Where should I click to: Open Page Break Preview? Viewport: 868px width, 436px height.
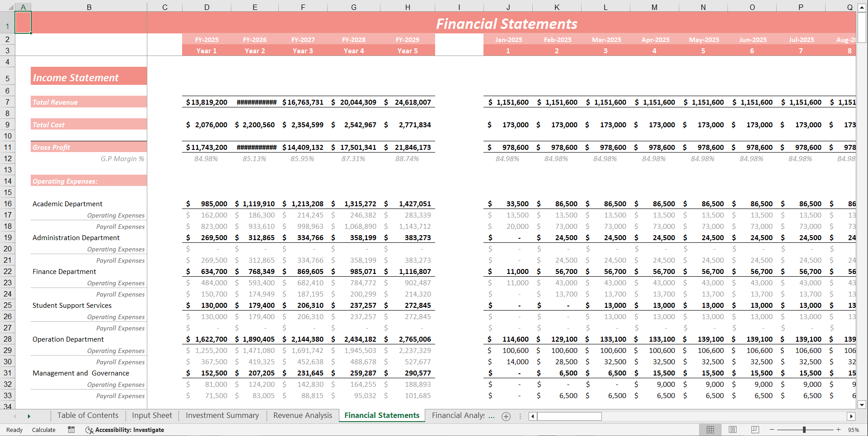pyautogui.click(x=755, y=430)
